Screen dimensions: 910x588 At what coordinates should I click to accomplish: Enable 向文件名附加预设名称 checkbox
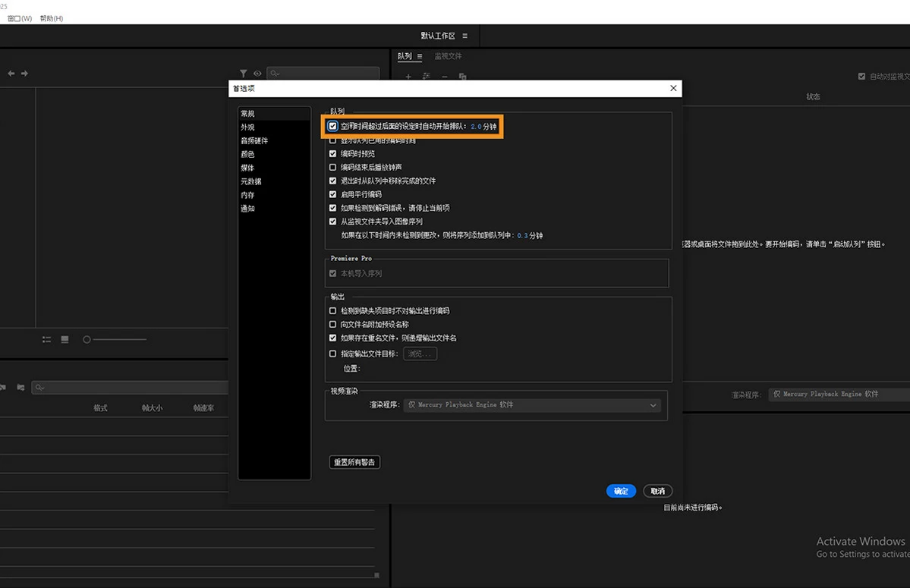coord(332,324)
